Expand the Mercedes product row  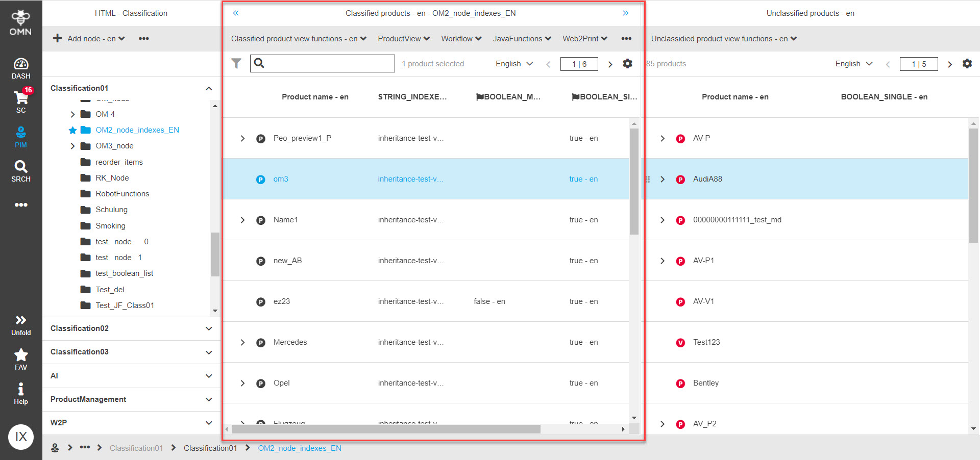(242, 342)
